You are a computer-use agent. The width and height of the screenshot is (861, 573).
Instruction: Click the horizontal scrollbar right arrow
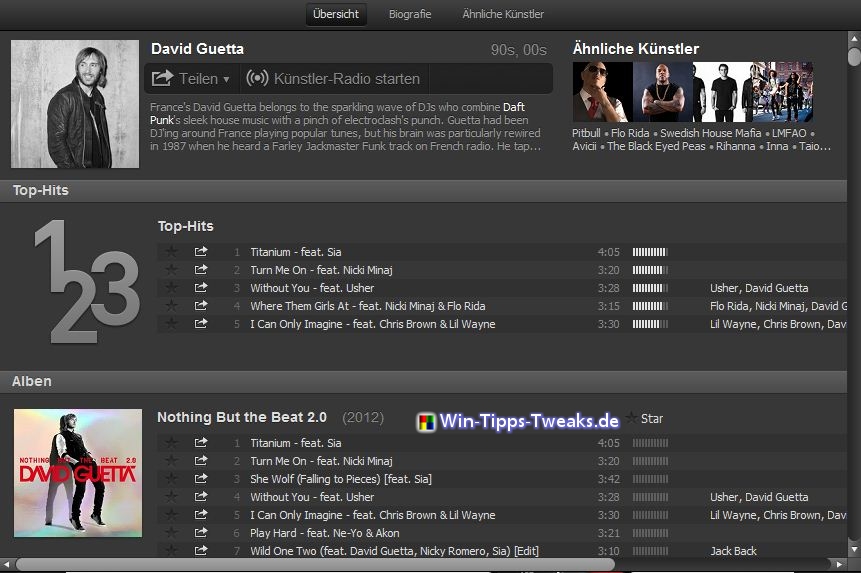pos(839,564)
